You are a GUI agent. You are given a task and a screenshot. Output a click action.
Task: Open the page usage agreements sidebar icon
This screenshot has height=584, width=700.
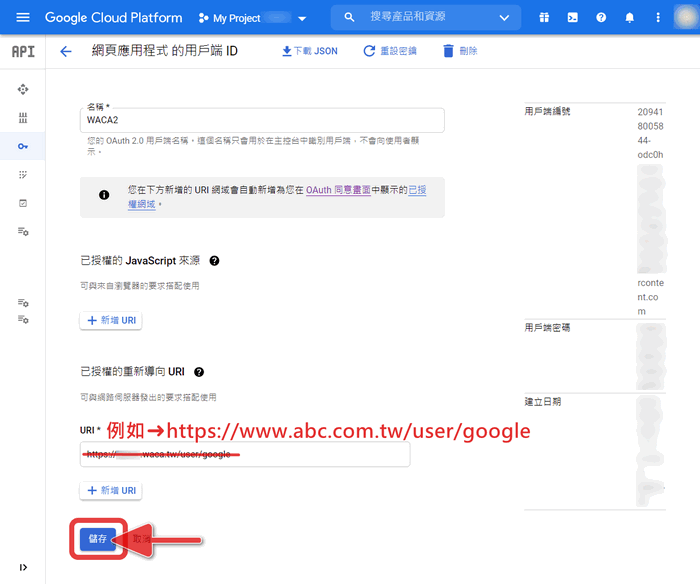click(x=23, y=231)
